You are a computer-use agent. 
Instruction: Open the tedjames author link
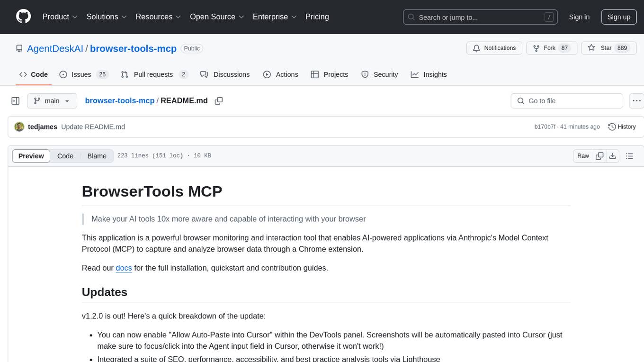43,127
